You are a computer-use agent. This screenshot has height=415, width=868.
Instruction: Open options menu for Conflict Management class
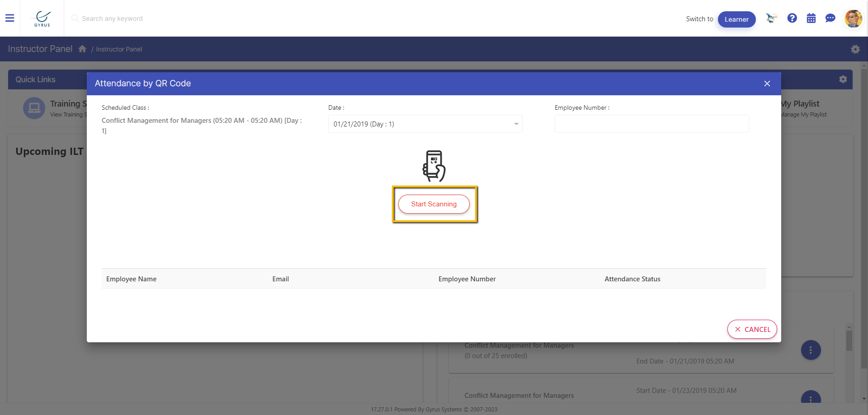click(811, 350)
